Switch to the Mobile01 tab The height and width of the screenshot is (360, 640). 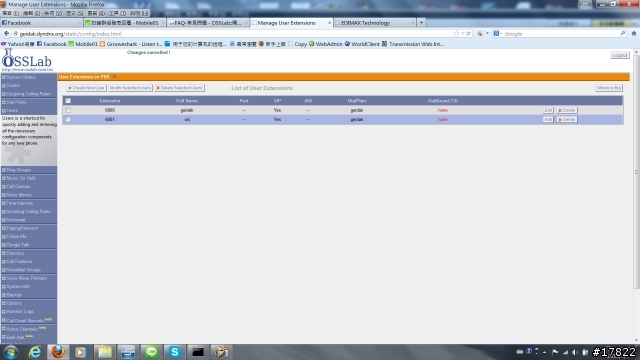pos(124,23)
